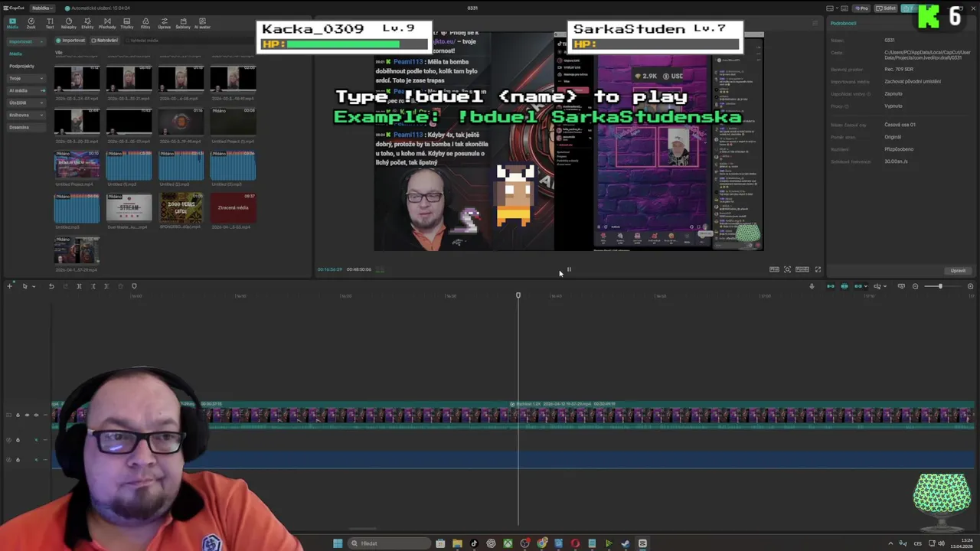Click the record voiceover microphone icon

(812, 286)
